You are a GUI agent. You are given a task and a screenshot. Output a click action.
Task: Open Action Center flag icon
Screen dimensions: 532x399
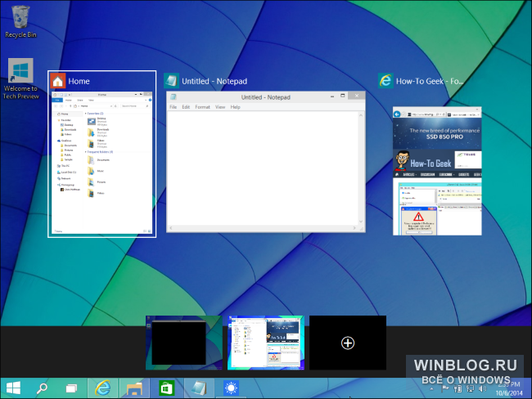pos(444,389)
